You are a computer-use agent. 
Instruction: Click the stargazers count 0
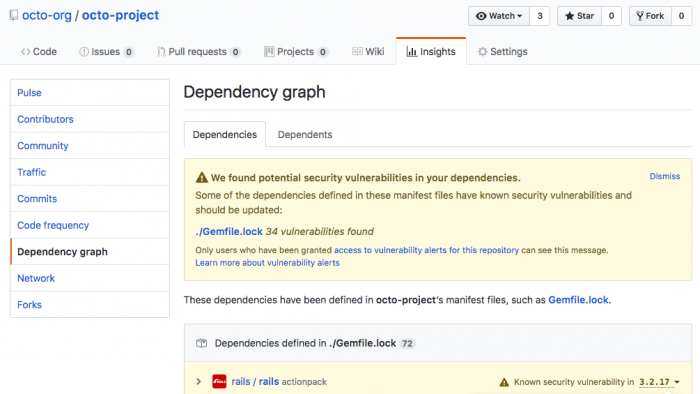coord(611,16)
